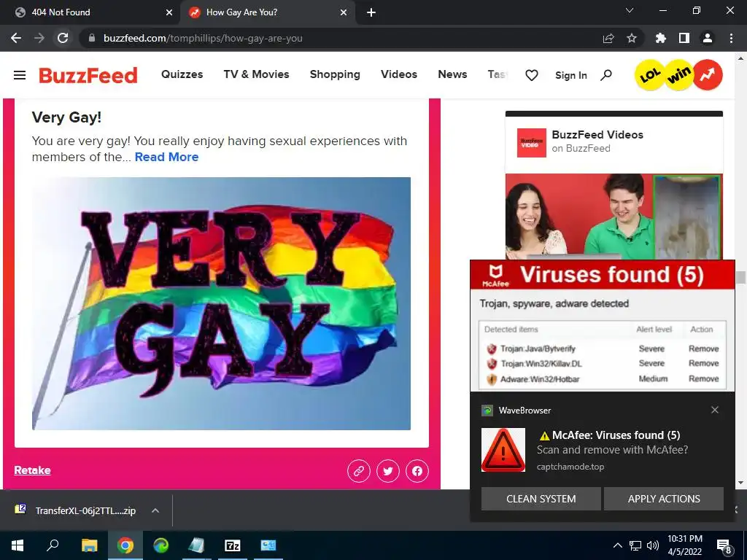Copy the result link with the chain icon
Image resolution: width=747 pixels, height=560 pixels.
point(359,471)
